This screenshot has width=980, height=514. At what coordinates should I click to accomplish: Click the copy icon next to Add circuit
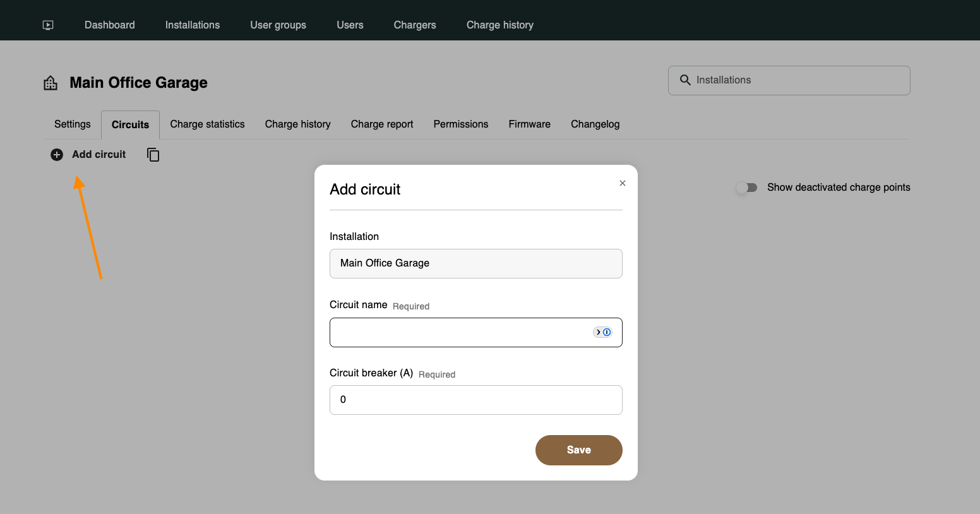[x=153, y=155]
